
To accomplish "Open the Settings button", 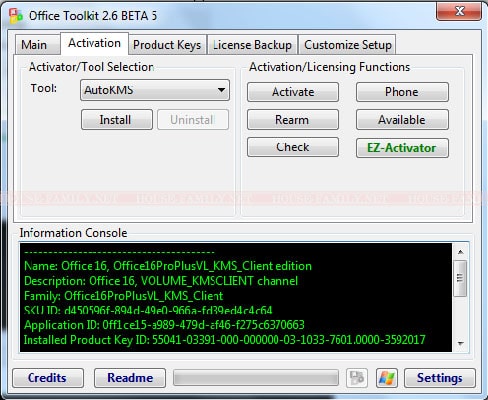I will pyautogui.click(x=440, y=378).
